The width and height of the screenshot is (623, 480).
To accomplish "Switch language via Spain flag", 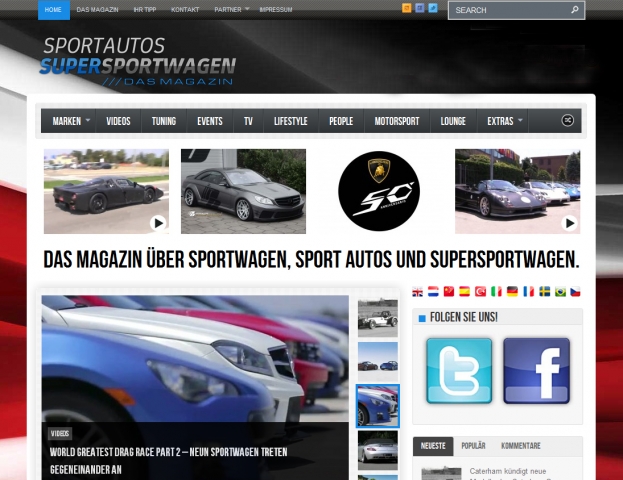I will [x=464, y=292].
